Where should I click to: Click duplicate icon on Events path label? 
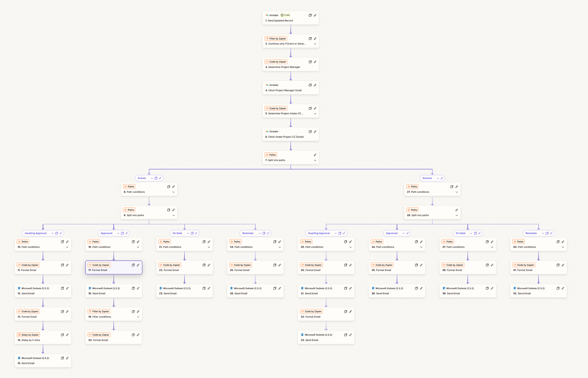pyautogui.click(x=156, y=178)
